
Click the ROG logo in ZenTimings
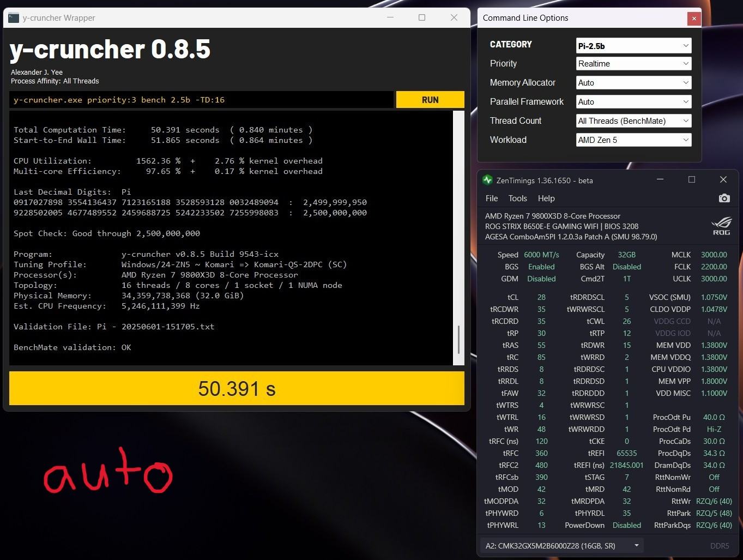721,226
